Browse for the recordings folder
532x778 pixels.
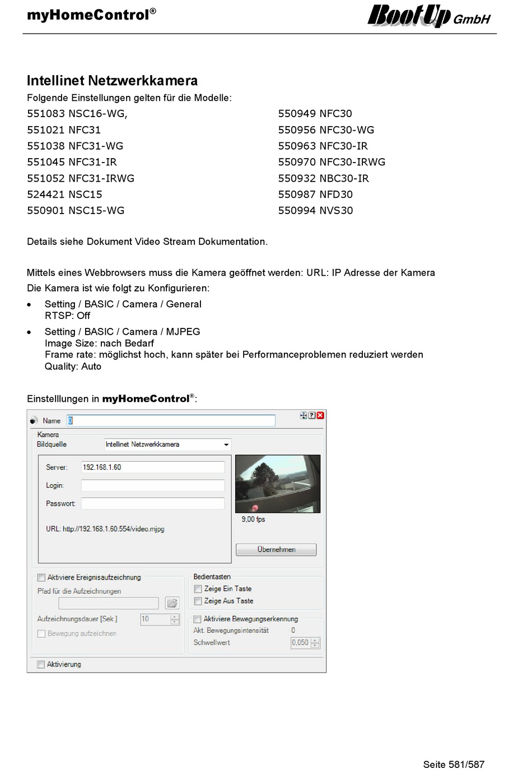pos(172,603)
